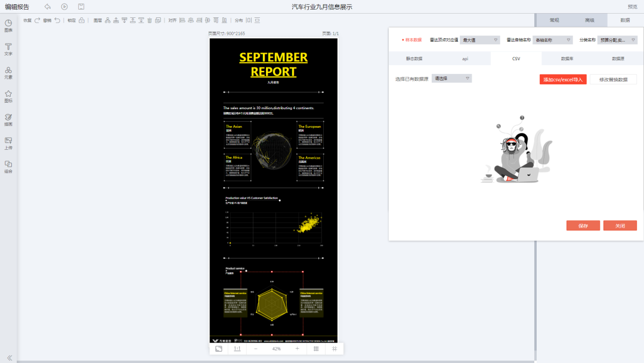Click the align bottom icon
Viewport: 644px width, 363px height.
224,20
